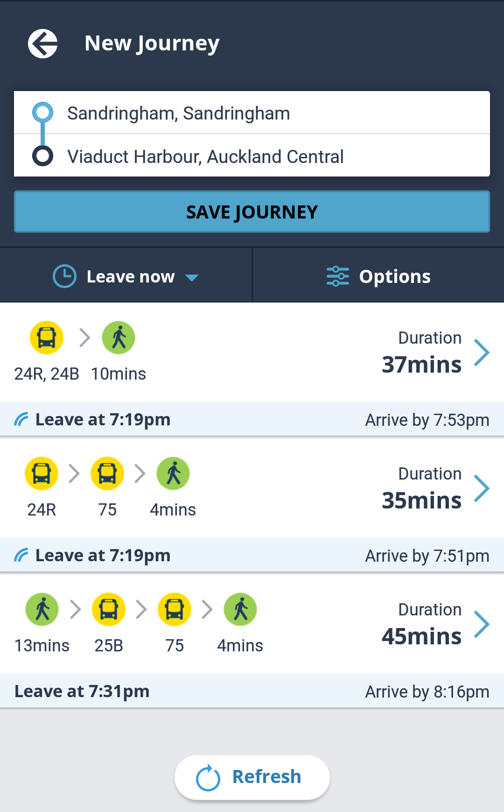Tap the 24R, 24B bus icon
Viewport: 504px width, 812px height.
(x=47, y=338)
